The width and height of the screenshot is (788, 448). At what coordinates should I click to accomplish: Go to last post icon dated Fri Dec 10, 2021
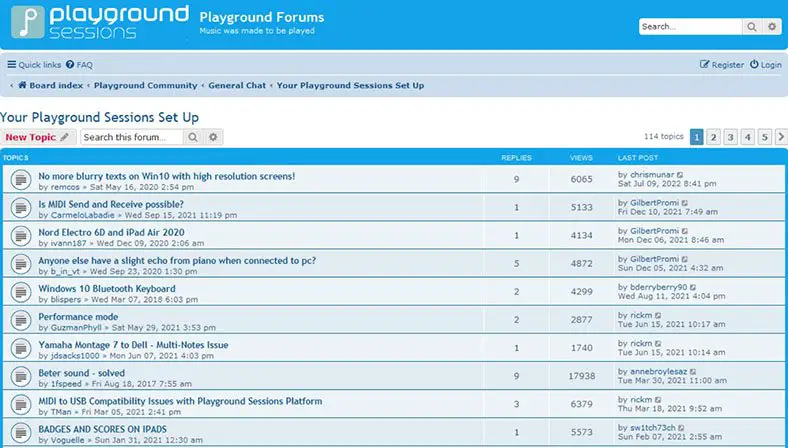click(685, 203)
